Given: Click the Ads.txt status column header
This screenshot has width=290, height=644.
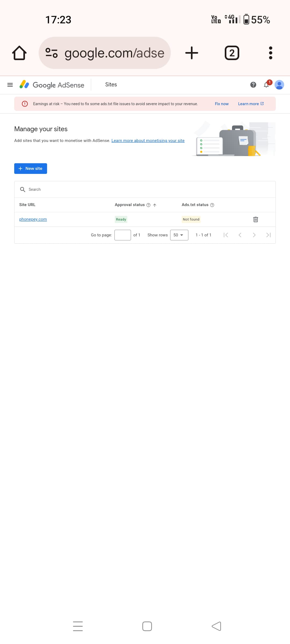Looking at the screenshot, I should (x=195, y=205).
